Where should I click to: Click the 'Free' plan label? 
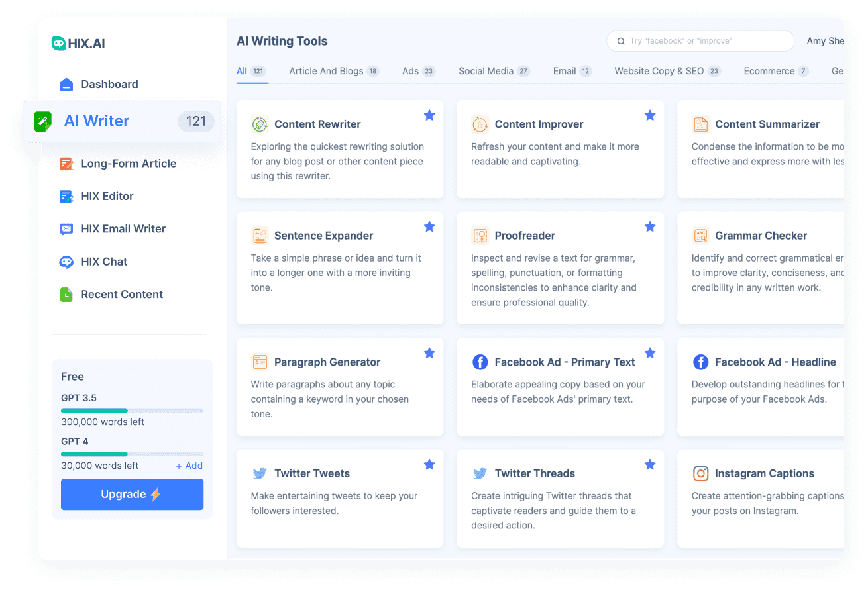coord(72,377)
